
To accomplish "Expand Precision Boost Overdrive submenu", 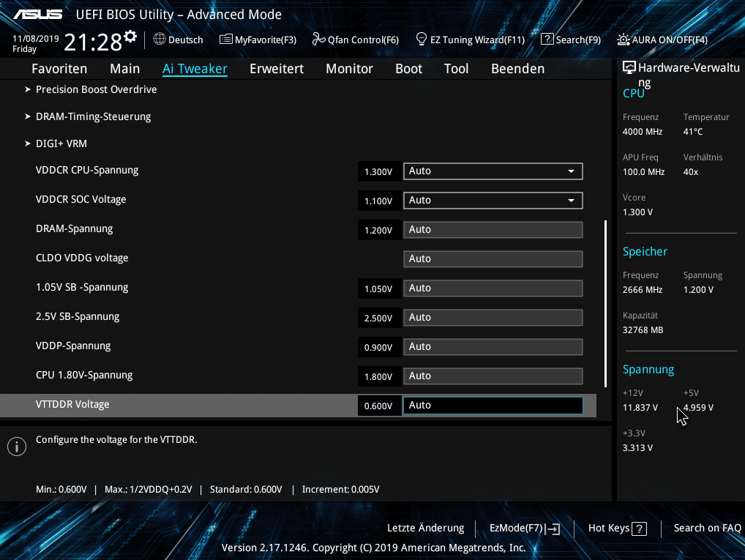I will (x=96, y=89).
